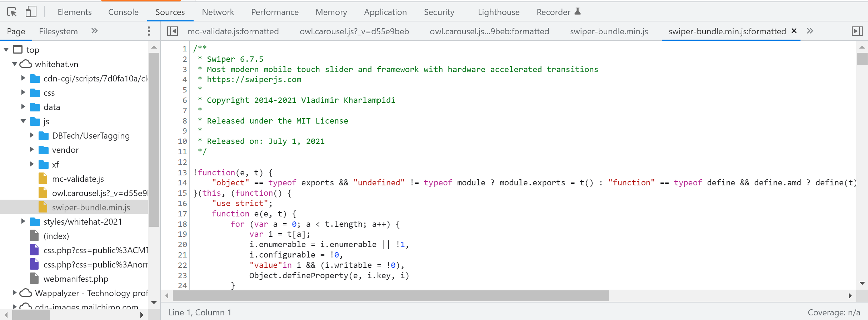Open the swiper-bundle.min.js unformatted tab
The width and height of the screenshot is (868, 320).
tap(609, 31)
